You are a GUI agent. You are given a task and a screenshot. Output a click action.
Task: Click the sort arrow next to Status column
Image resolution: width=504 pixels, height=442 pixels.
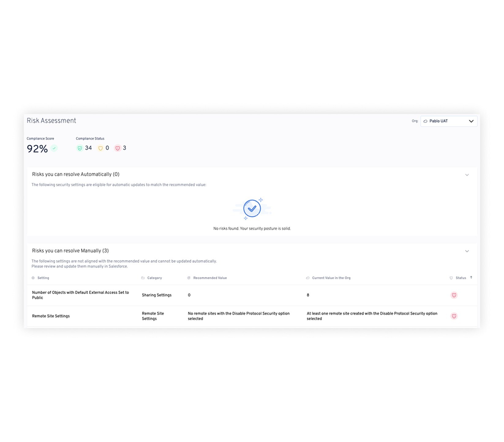pyautogui.click(x=471, y=278)
